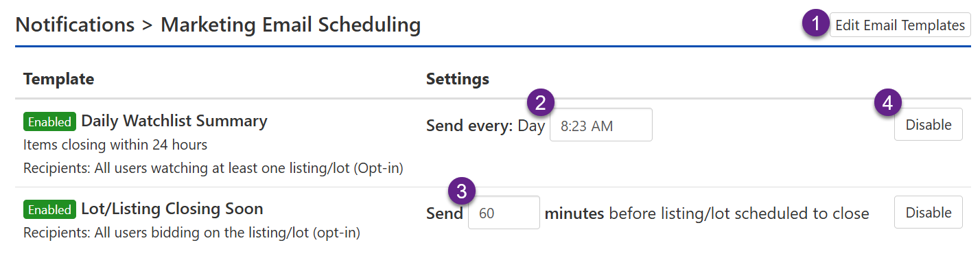Screen dimensions: 980x256
Task: Disable the Daily Watchlist Summary email
Action: (x=929, y=125)
